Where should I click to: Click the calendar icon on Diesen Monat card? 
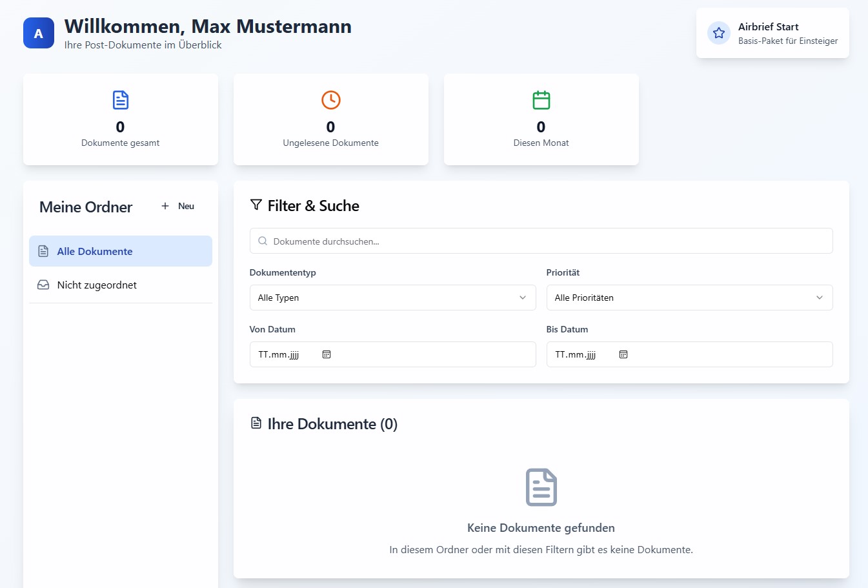(x=541, y=100)
